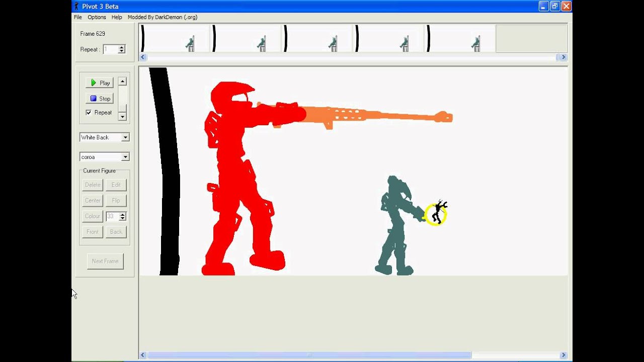Click the Front button
The image size is (644, 362).
coord(93,232)
